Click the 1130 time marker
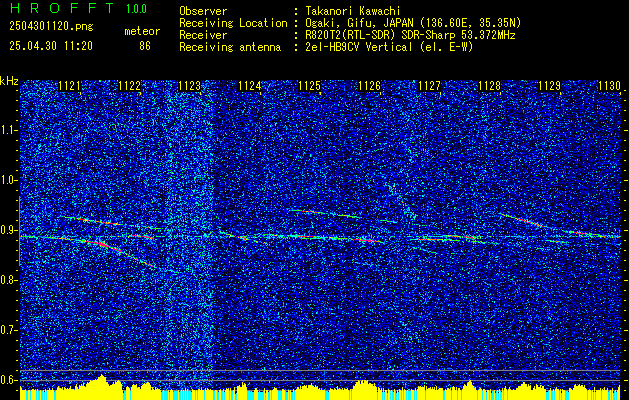This screenshot has width=629, height=400. 609,86
